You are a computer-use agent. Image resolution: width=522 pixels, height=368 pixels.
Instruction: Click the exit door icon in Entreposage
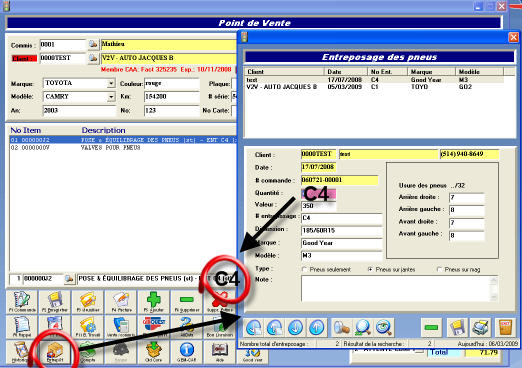click(x=505, y=327)
